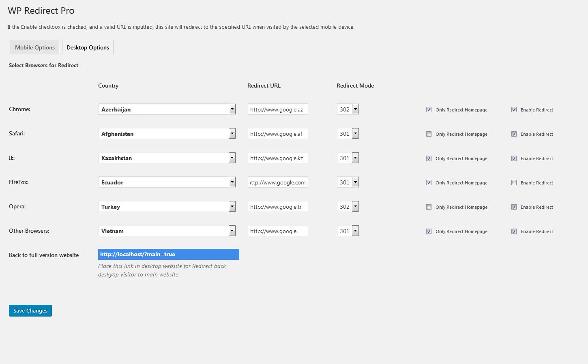588x364 pixels.
Task: Enable Redirect for the FireFox row
Action: point(514,183)
